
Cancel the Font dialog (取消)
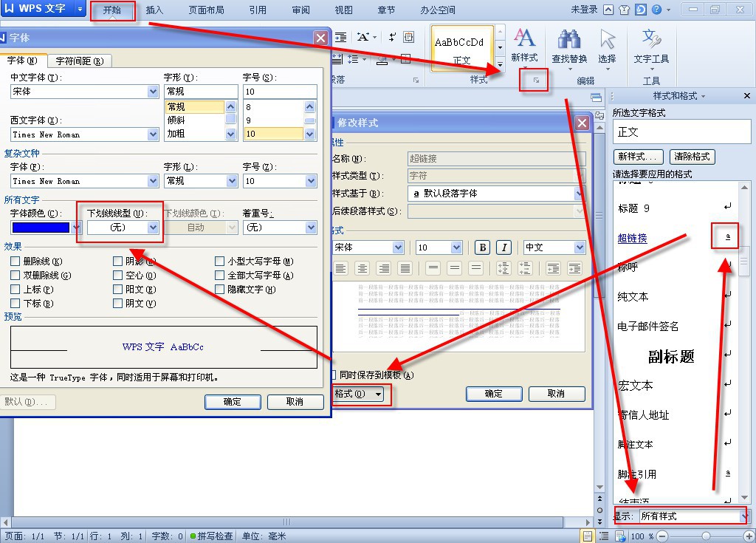tap(295, 402)
